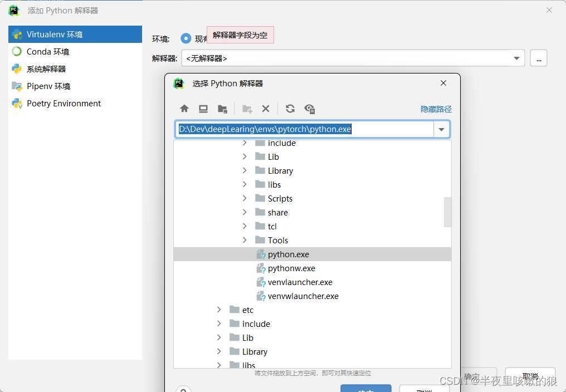The width and height of the screenshot is (566, 392).
Task: Select outer Library folder near bottom
Action: coord(312,351)
